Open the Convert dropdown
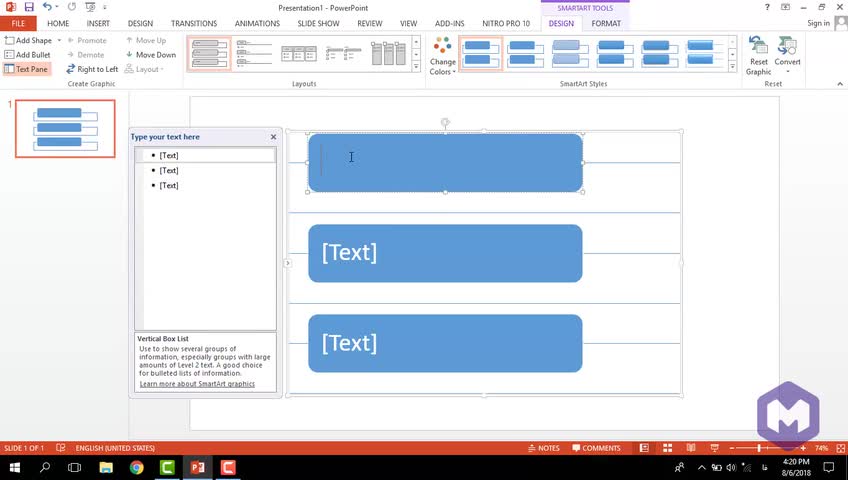This screenshot has height=480, width=848. [x=787, y=56]
